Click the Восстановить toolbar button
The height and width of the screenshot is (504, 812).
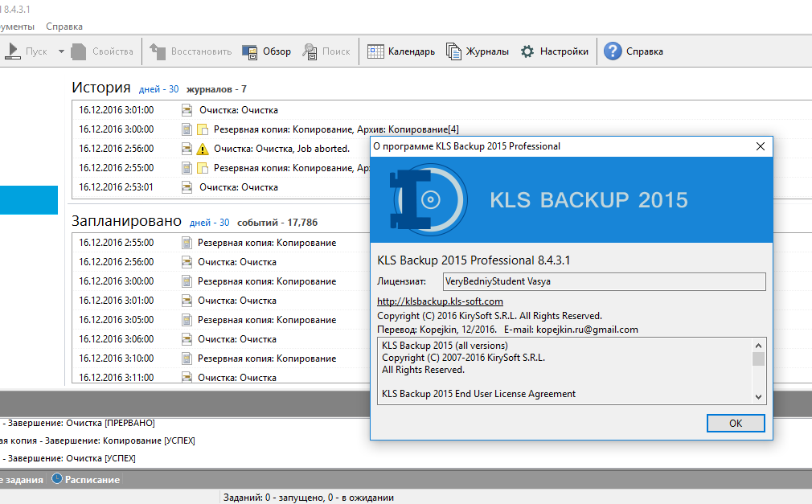(190, 51)
